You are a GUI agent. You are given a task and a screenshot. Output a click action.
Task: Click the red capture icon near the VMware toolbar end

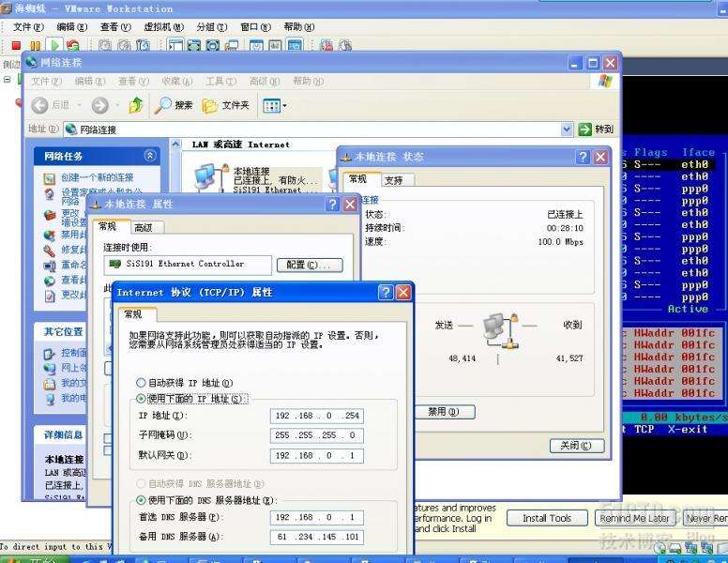[x=326, y=46]
